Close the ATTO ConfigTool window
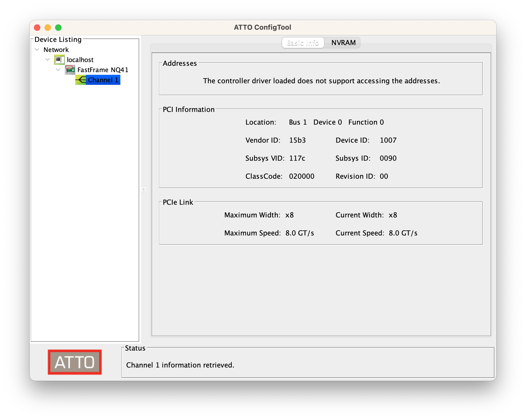Image resolution: width=526 pixels, height=420 pixels. (x=37, y=28)
